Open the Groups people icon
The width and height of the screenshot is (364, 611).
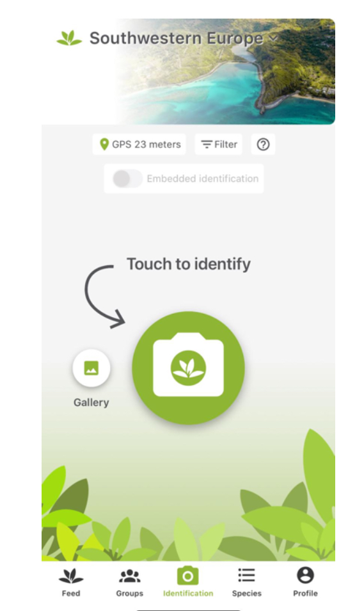pyautogui.click(x=130, y=576)
